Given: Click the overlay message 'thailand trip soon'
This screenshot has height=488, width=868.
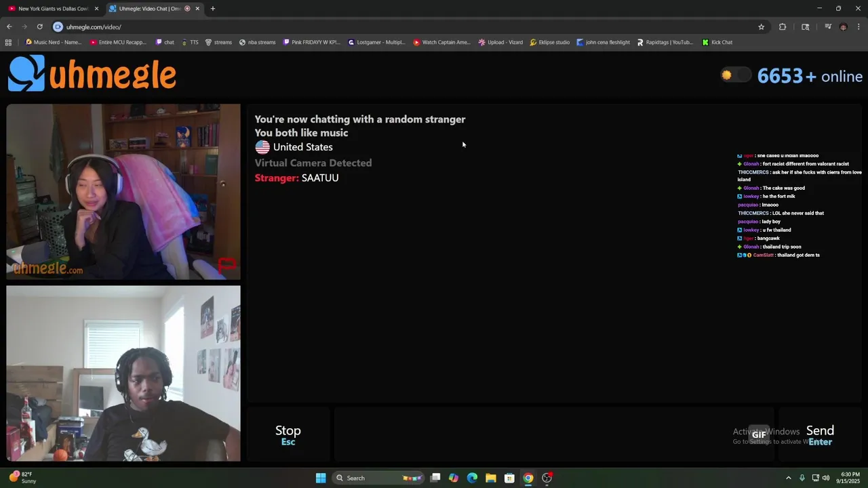Looking at the screenshot, I should point(782,247).
